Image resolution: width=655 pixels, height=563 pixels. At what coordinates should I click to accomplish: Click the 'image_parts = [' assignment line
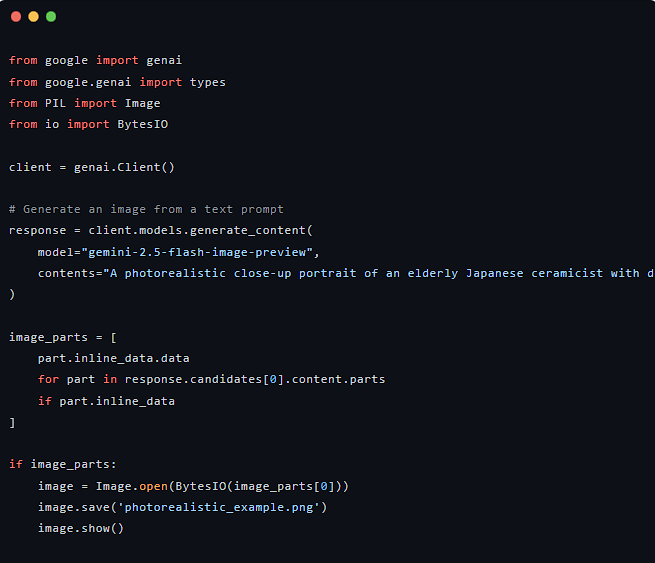tap(63, 337)
